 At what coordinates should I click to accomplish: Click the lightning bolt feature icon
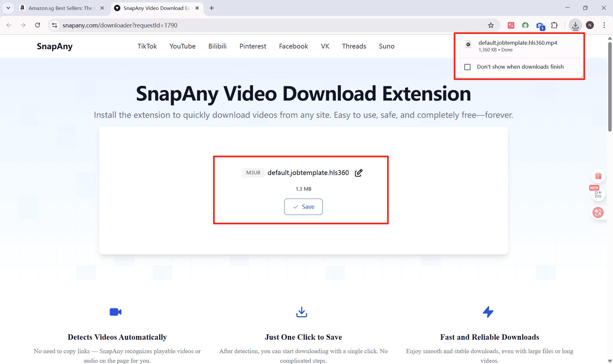pos(488,312)
